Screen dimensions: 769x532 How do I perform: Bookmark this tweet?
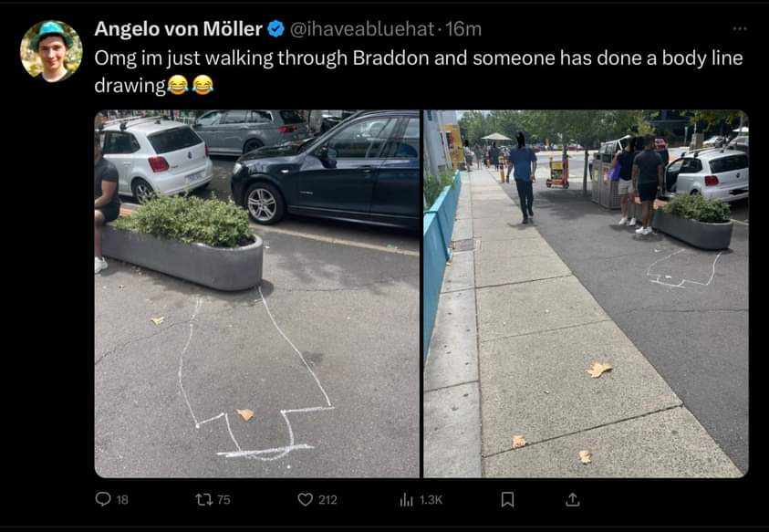pos(508,499)
